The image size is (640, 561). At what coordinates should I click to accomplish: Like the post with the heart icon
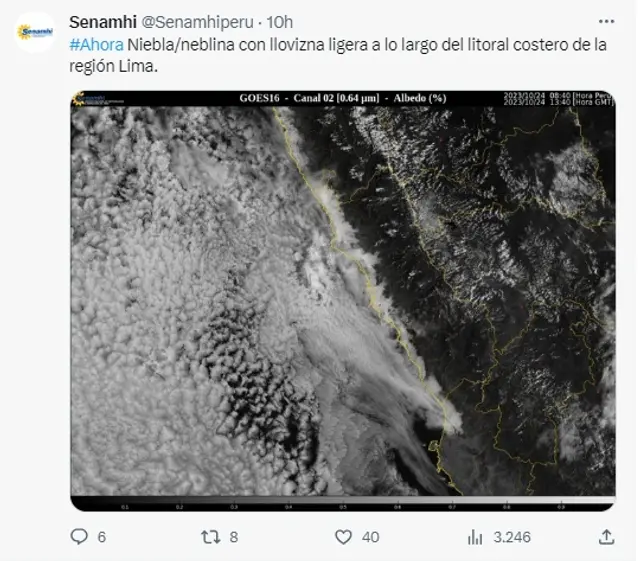point(343,537)
